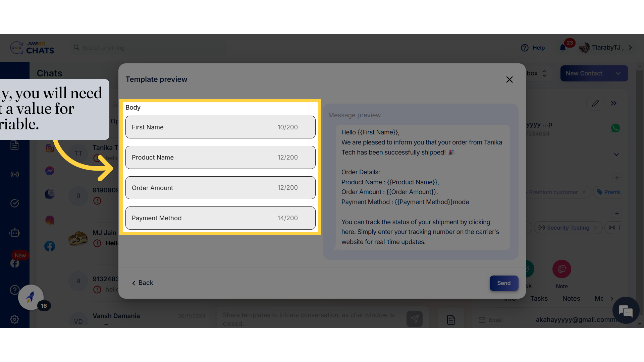Click the WhatsApp channel icon
The height and width of the screenshot is (362, 644).
pos(615,128)
